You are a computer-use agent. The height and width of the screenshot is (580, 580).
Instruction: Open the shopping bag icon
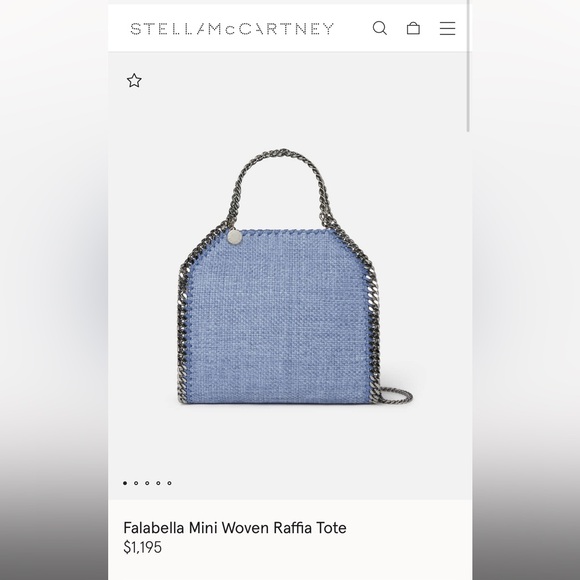click(x=413, y=28)
